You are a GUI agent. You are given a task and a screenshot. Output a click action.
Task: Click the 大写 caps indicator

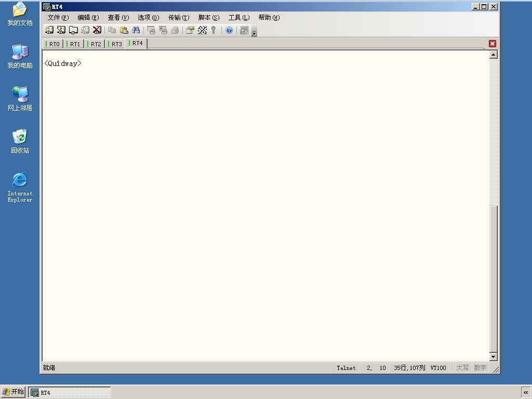click(462, 368)
